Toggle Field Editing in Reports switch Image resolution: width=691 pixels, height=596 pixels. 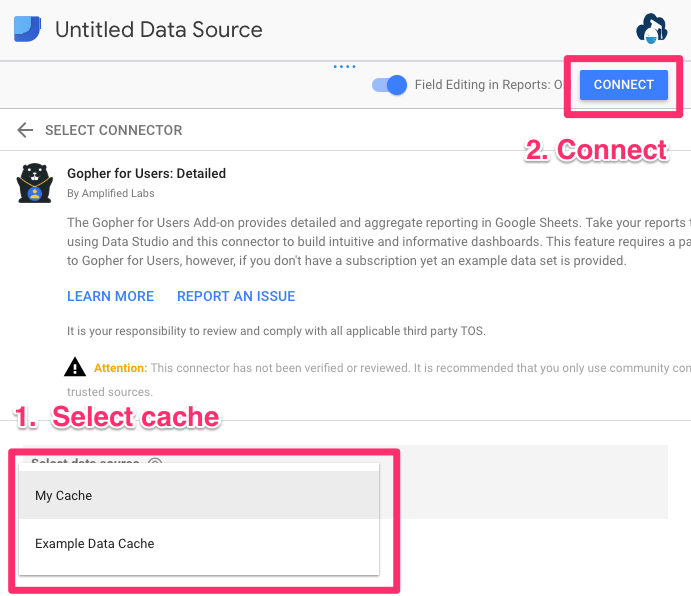coord(389,85)
